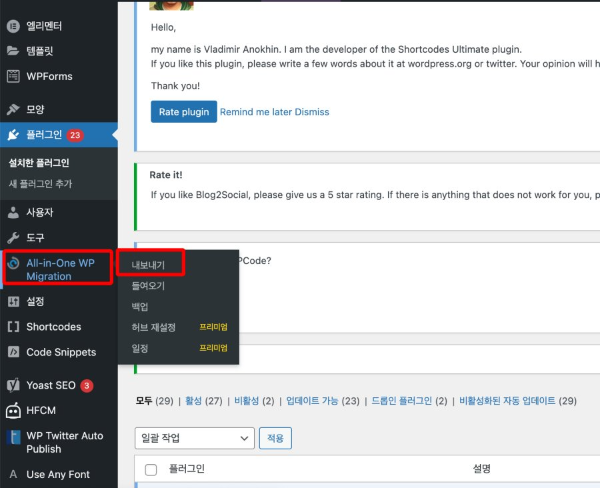Screen dimensions: 600x488
Task: Click the Settings sliders icon
Action: click(x=13, y=302)
